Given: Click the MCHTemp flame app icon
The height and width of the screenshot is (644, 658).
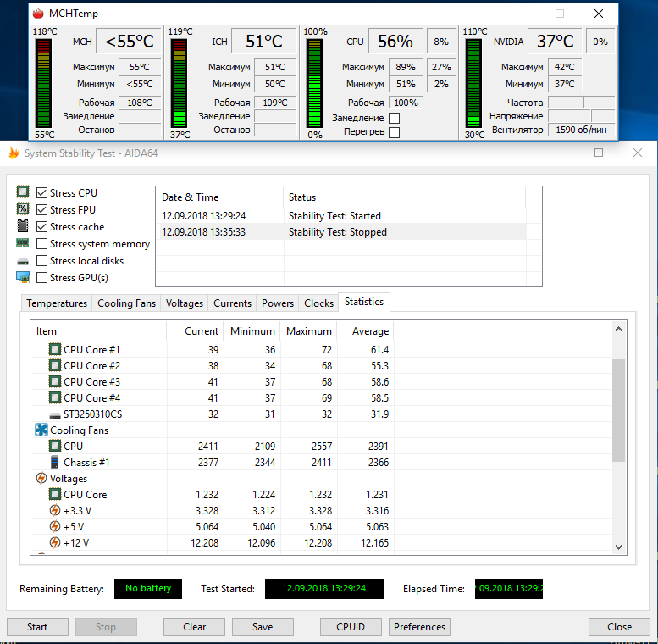Looking at the screenshot, I should pyautogui.click(x=38, y=14).
